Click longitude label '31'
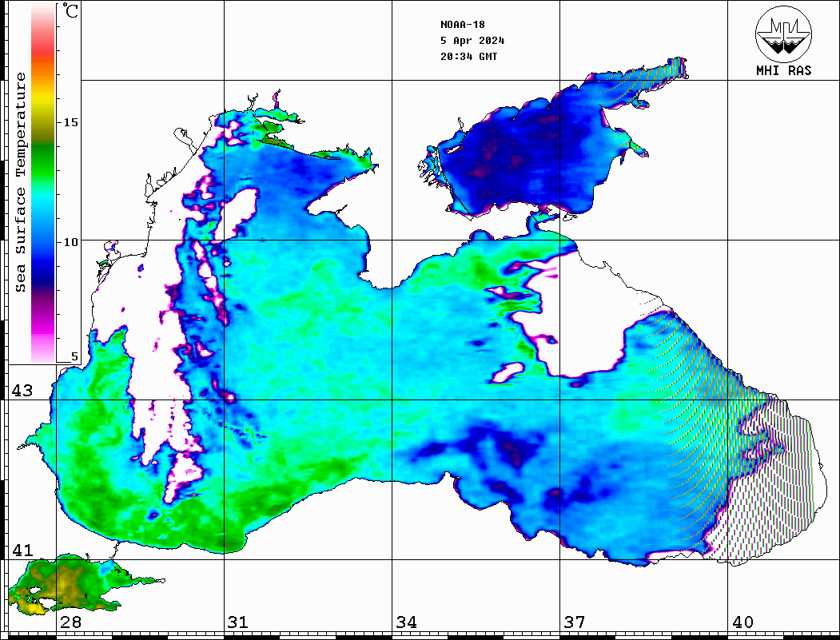840x640 pixels. pyautogui.click(x=238, y=622)
